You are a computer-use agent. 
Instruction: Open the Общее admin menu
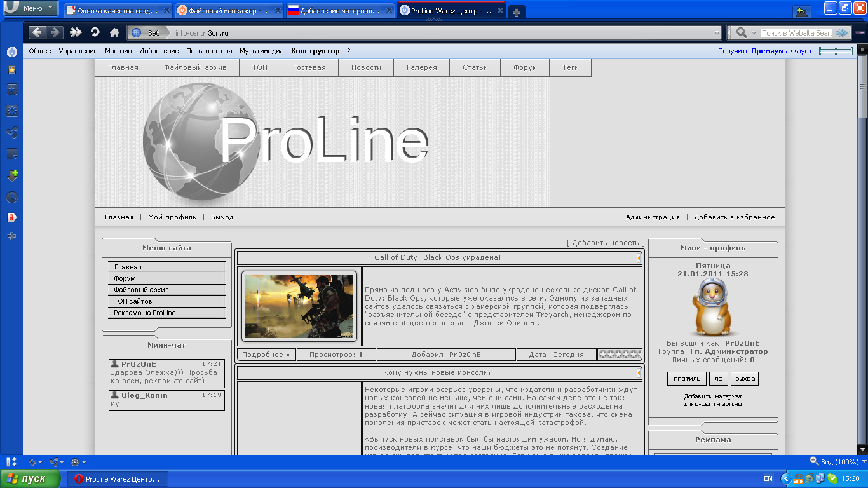(x=40, y=51)
